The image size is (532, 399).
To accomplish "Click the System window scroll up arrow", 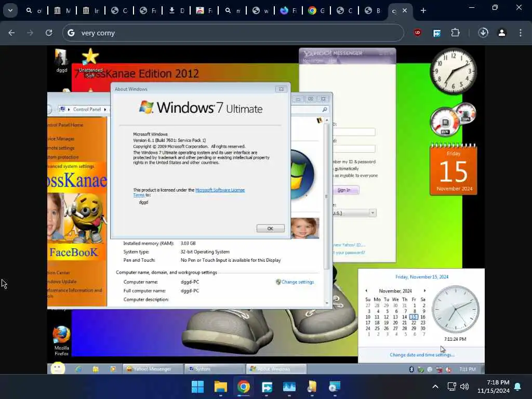I will tap(327, 120).
